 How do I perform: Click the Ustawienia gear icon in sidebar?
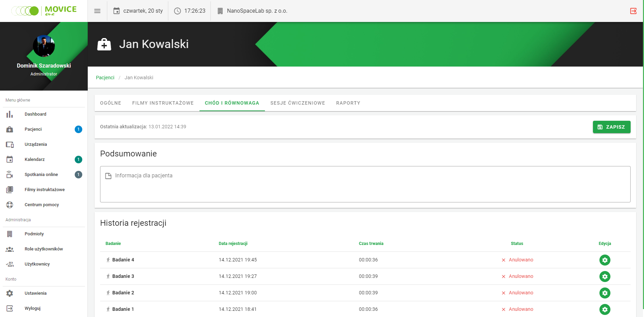click(x=10, y=293)
